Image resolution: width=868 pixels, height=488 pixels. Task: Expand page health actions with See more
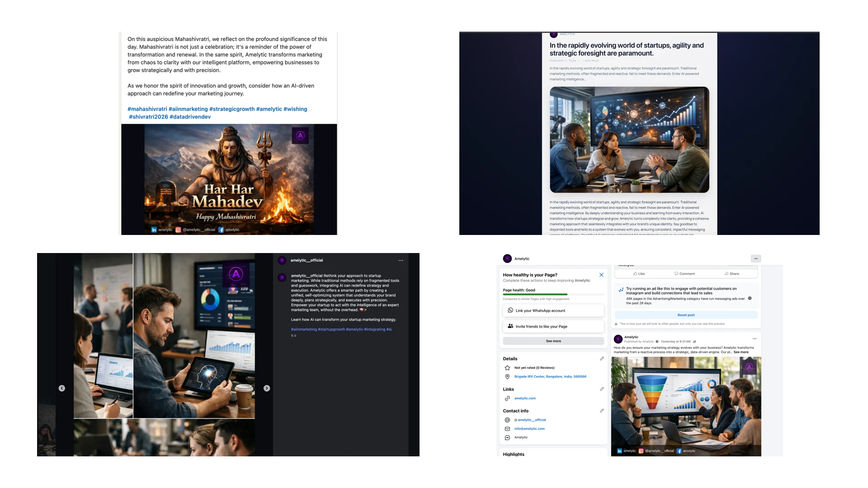coord(553,341)
